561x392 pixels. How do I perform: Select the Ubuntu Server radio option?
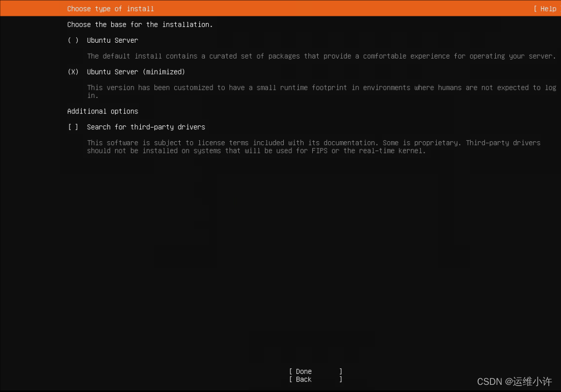(x=73, y=41)
